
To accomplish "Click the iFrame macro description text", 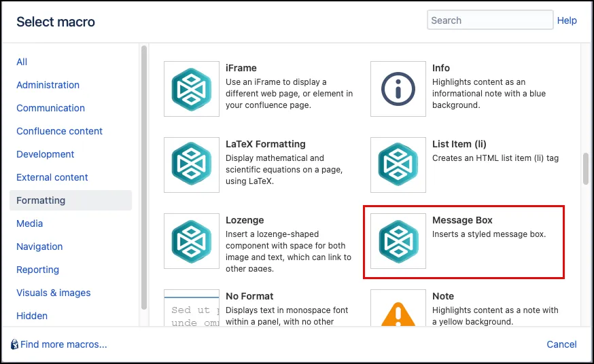I will click(289, 94).
